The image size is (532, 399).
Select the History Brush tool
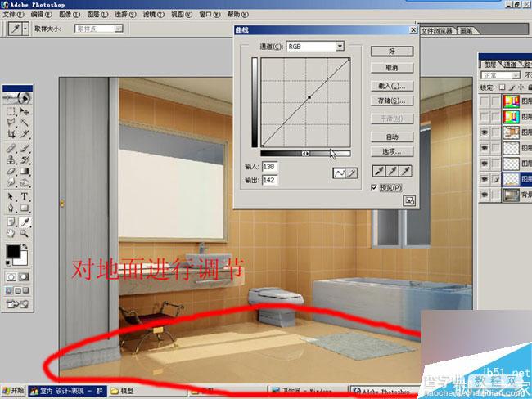coord(24,159)
